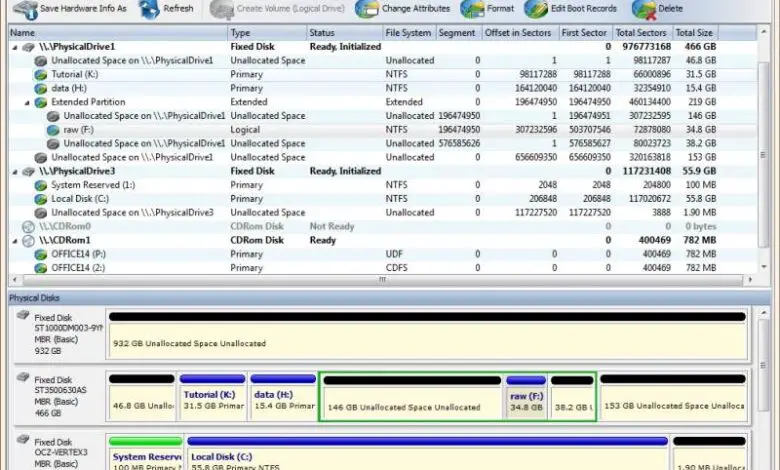Select the data (H:) block in disk map
This screenshot has height=470, width=780.
pyautogui.click(x=283, y=397)
